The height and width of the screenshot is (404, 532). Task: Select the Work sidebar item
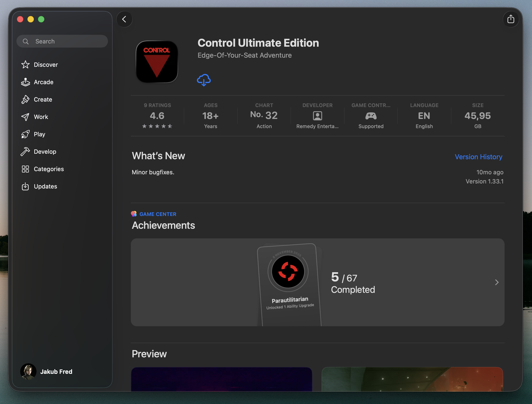(62, 117)
